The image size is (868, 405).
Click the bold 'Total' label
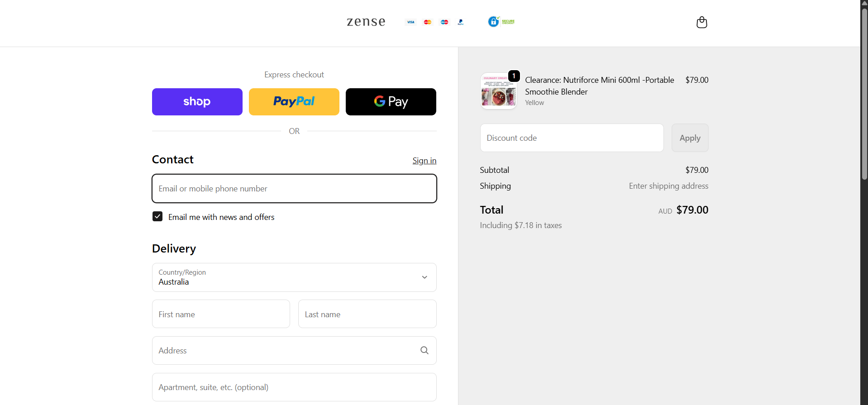click(x=491, y=210)
